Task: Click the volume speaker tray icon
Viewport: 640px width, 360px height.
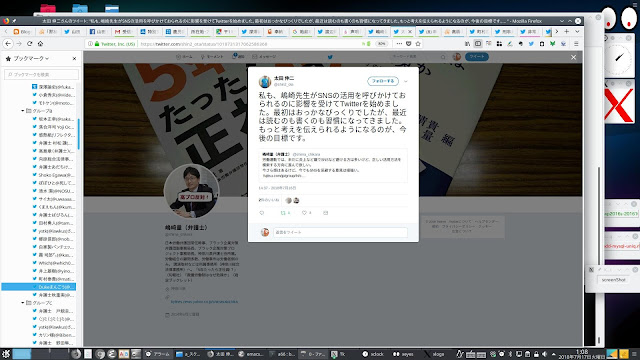Action: pyautogui.click(x=544, y=354)
